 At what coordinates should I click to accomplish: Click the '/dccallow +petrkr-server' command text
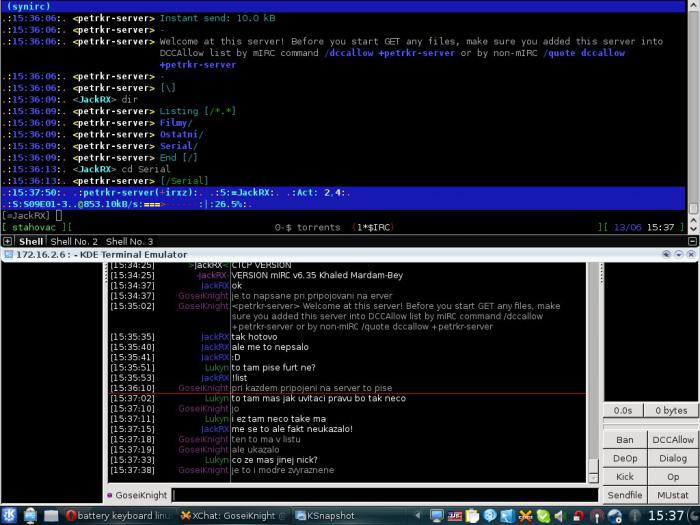click(390, 53)
